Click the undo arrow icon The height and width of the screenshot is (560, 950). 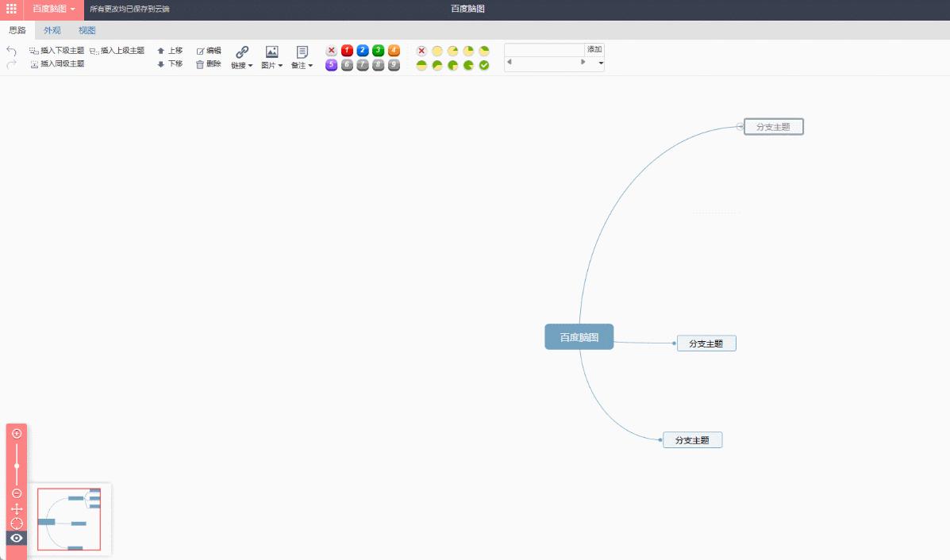tap(11, 51)
